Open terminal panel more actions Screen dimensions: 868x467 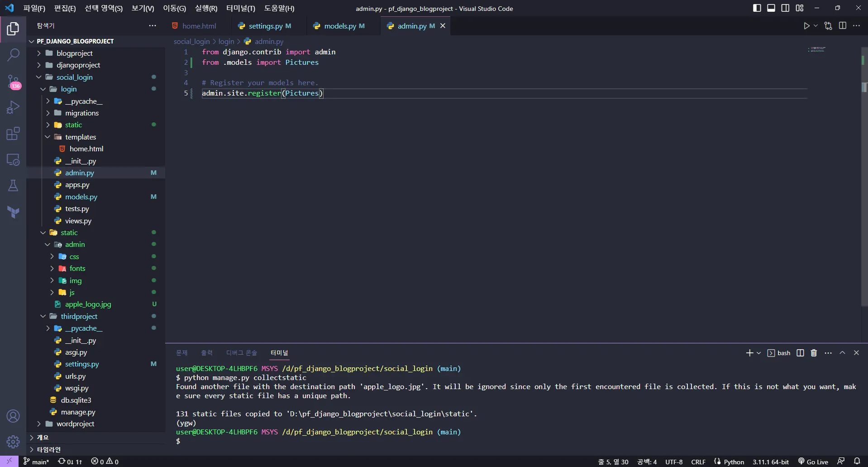828,353
